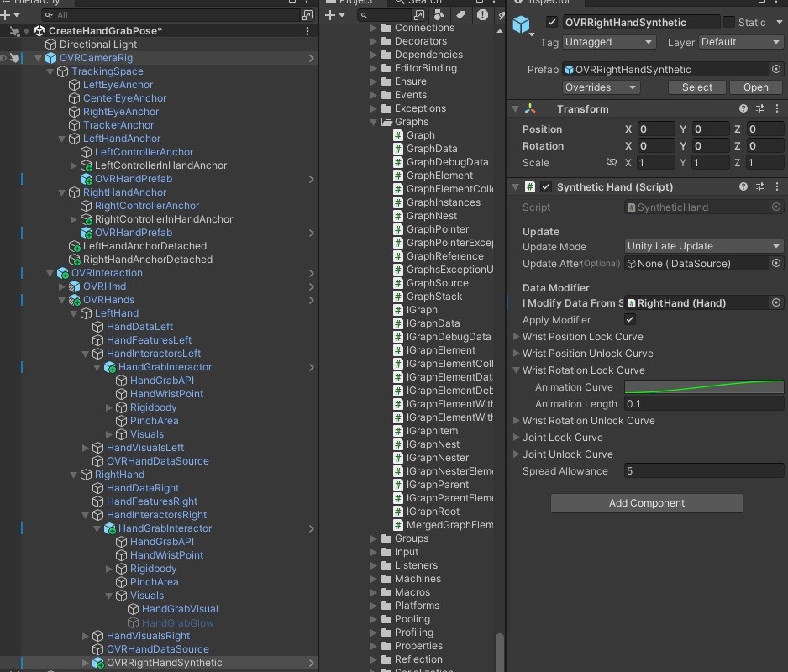Viewport: 788px width, 672px height.
Task: Enable or disable Synthetic Hand script
Action: point(546,187)
